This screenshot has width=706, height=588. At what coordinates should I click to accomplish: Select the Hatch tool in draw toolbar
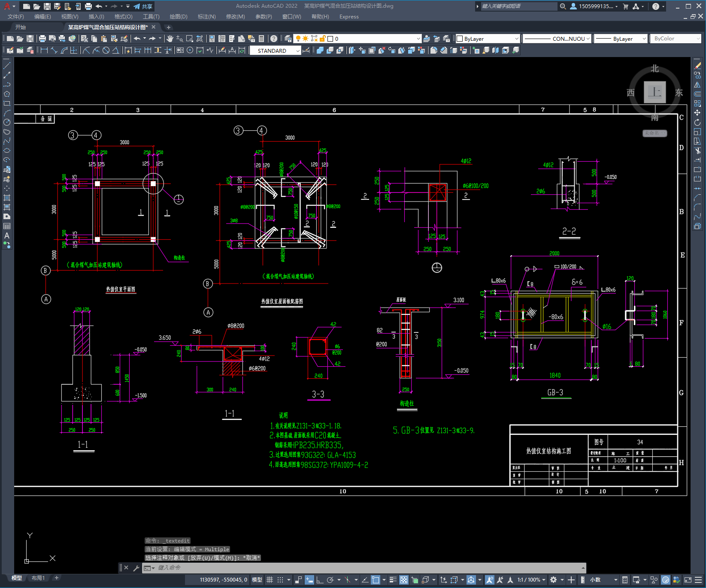point(7,198)
